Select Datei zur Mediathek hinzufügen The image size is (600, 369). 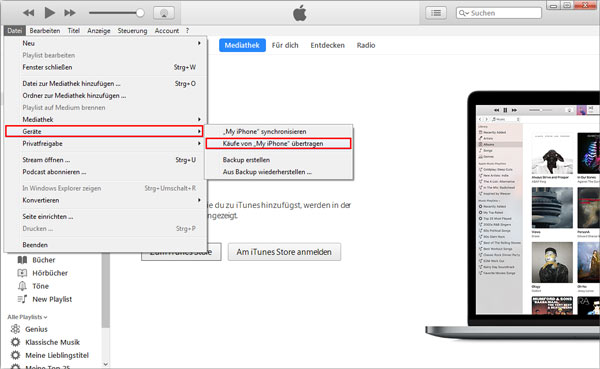[106, 83]
